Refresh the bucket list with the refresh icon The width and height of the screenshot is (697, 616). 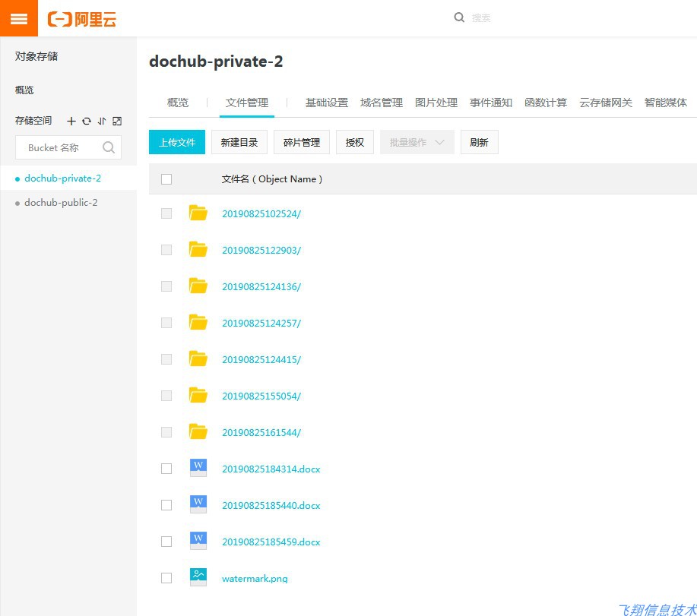tap(86, 121)
